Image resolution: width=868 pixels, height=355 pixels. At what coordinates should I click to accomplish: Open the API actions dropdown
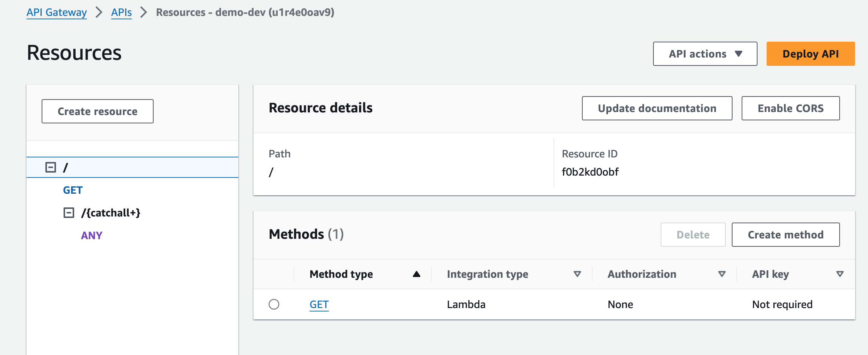point(705,54)
